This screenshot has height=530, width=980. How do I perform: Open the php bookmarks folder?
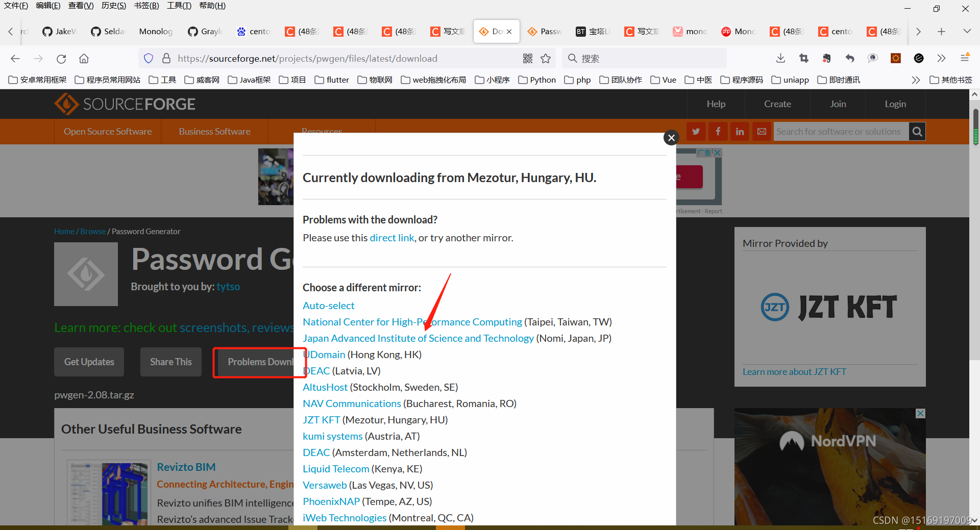578,80
